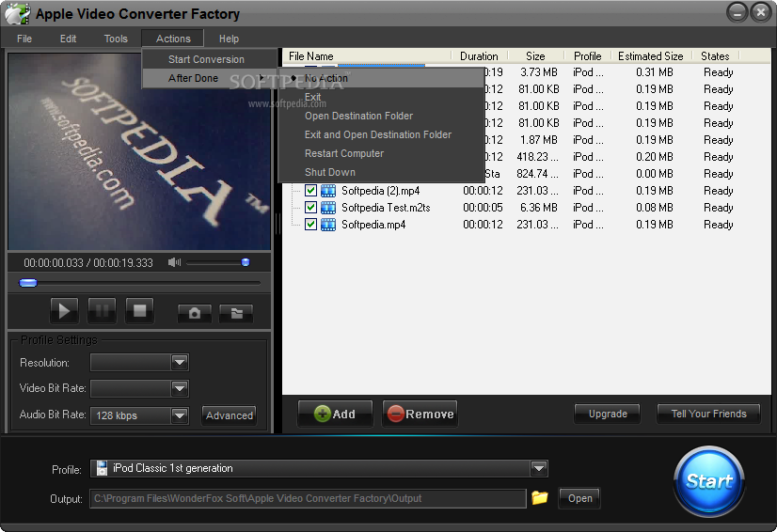Choose Open Destination Folder option
This screenshot has height=532, width=777.
tap(381, 116)
